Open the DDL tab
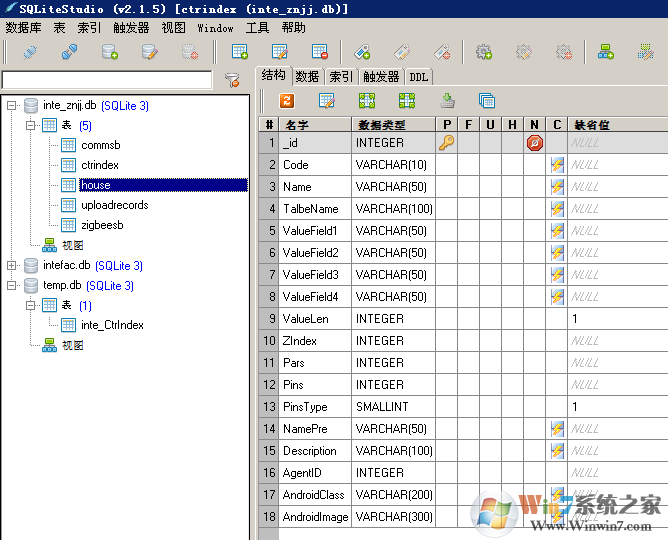The width and height of the screenshot is (668, 540). [418, 76]
